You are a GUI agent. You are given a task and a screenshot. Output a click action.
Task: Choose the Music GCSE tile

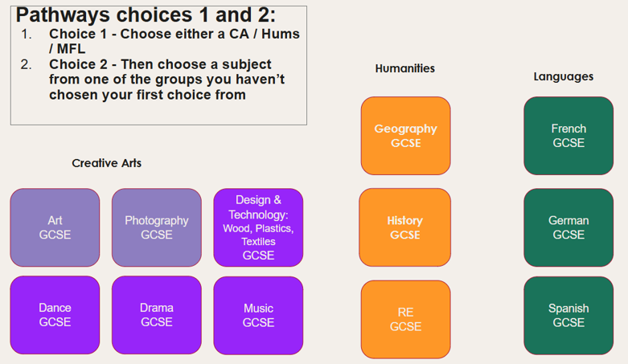(258, 315)
